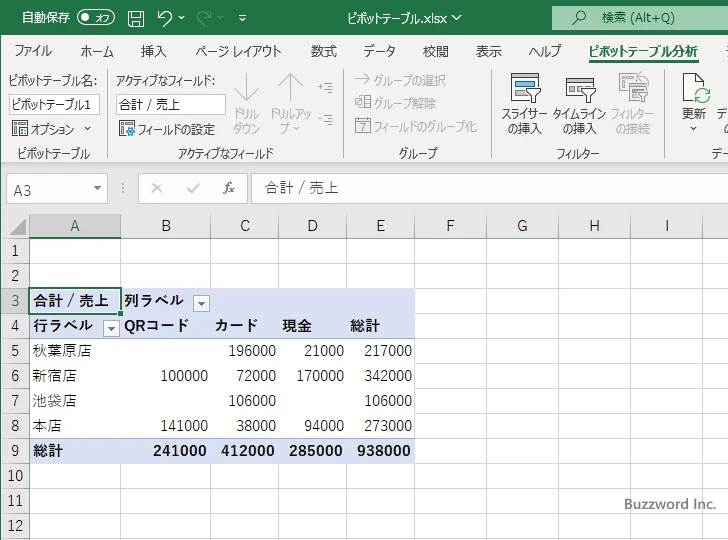The width and height of the screenshot is (728, 540).
Task: Open フィールドの設定 field settings
Action: pyautogui.click(x=167, y=129)
